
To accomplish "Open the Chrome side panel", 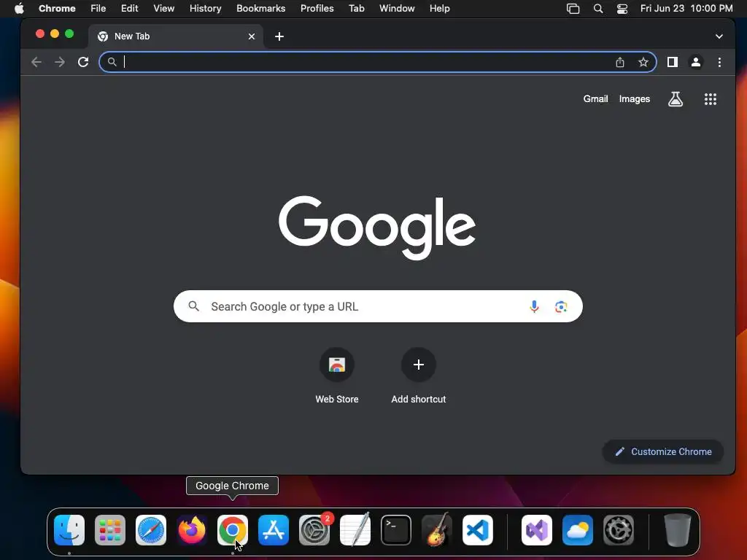I will [672, 62].
